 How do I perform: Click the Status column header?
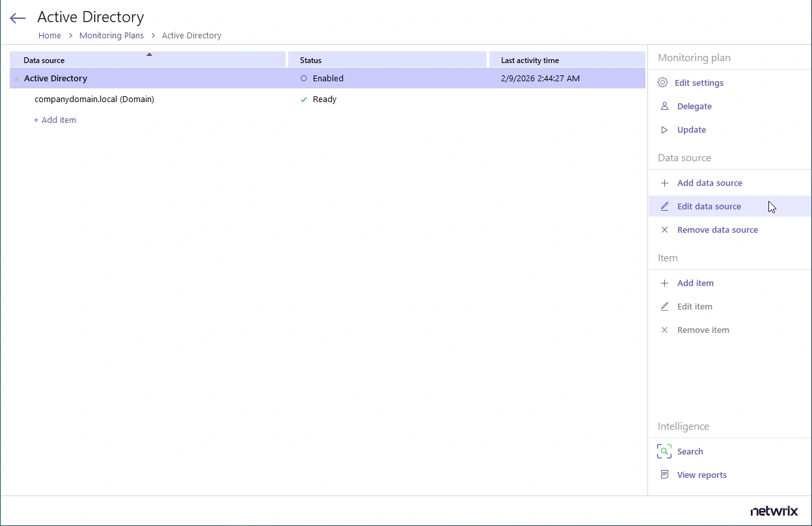tap(310, 60)
